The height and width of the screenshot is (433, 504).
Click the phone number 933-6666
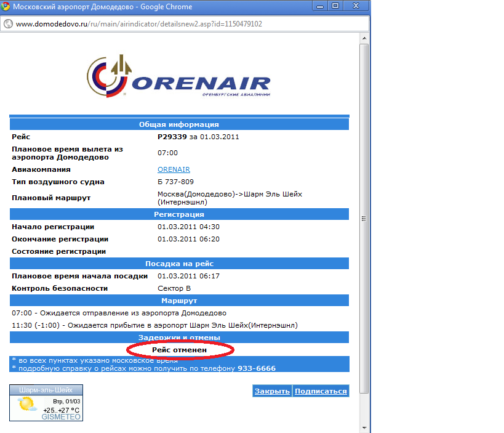(257, 368)
